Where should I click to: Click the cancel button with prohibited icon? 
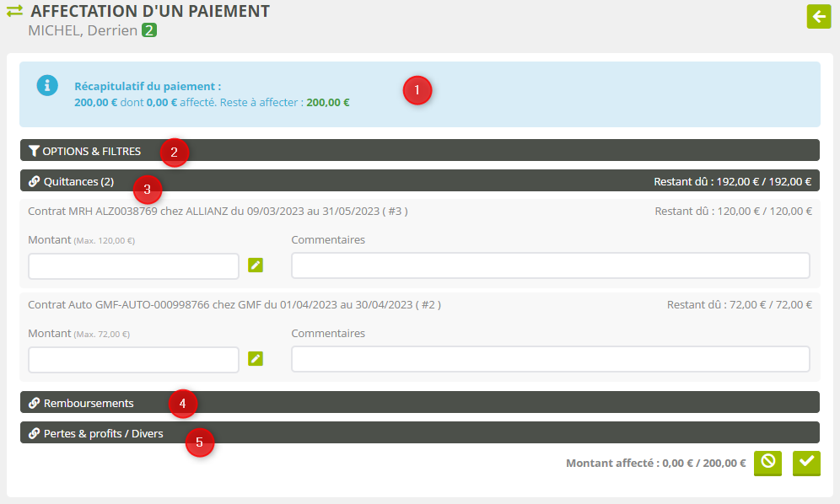point(767,463)
